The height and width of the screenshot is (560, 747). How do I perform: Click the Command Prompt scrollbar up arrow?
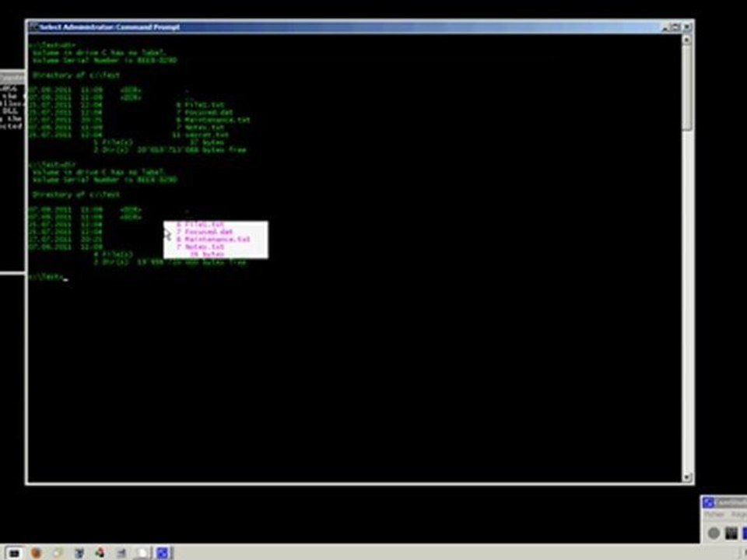[687, 40]
